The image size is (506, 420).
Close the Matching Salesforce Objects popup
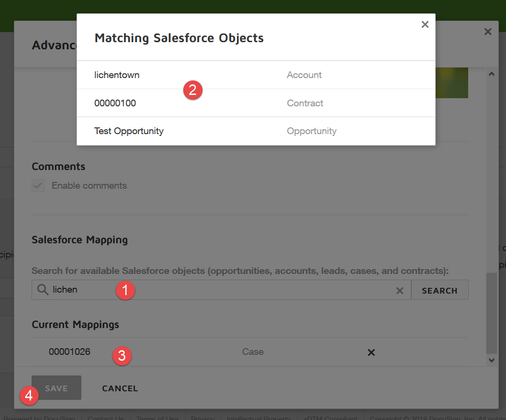(x=425, y=24)
